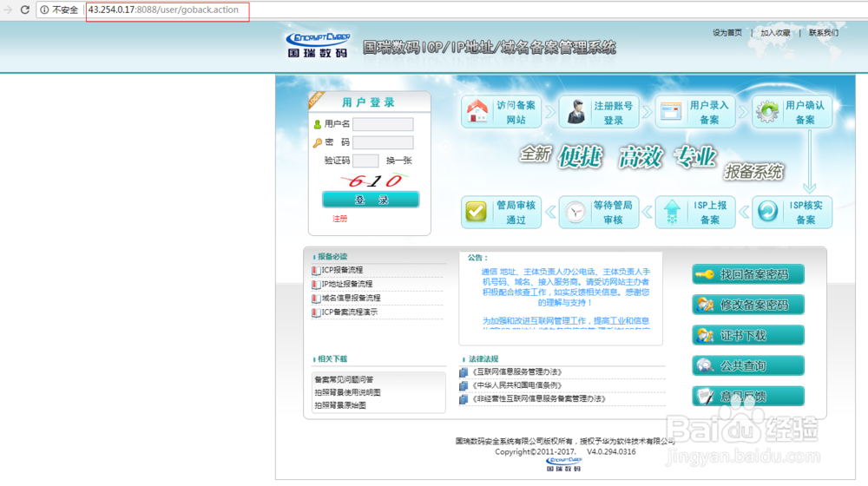
Task: Click the 相关下载 section heading
Action: pyautogui.click(x=332, y=359)
